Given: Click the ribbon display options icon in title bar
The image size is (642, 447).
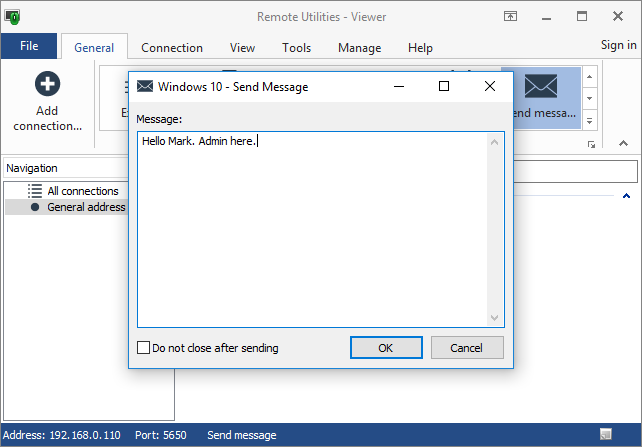Looking at the screenshot, I should [x=510, y=16].
